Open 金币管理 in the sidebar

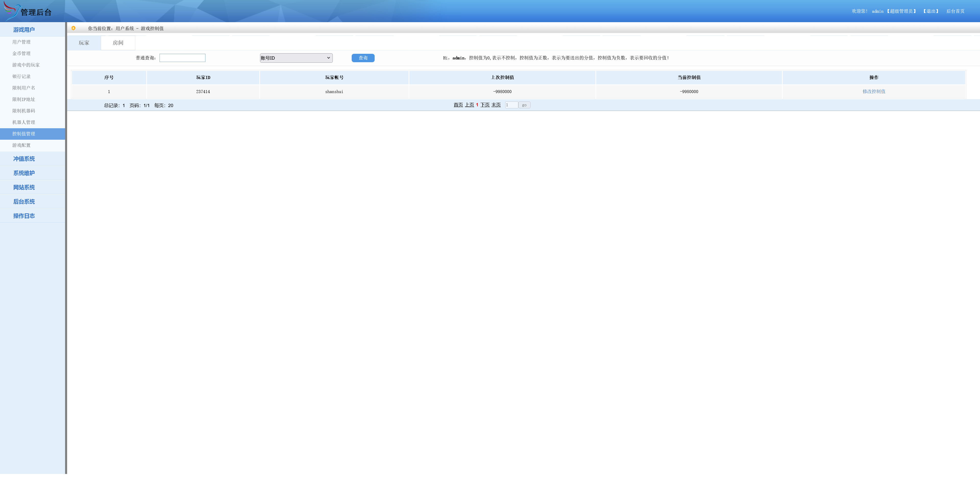(21, 54)
